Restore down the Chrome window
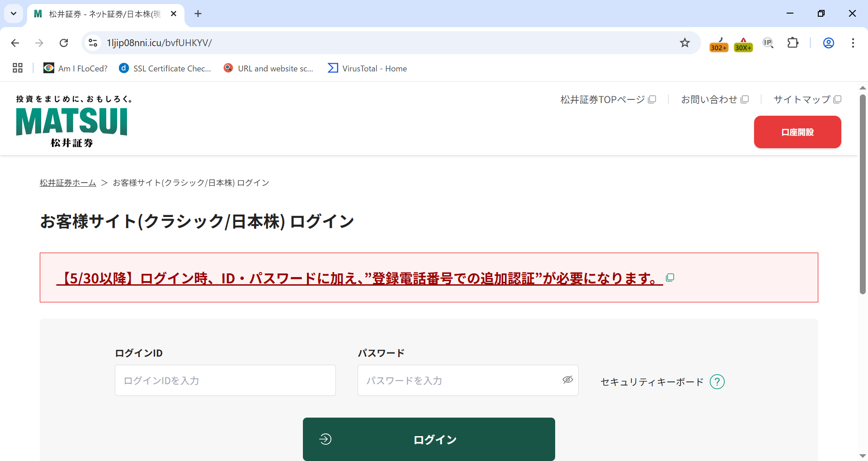 tap(821, 14)
